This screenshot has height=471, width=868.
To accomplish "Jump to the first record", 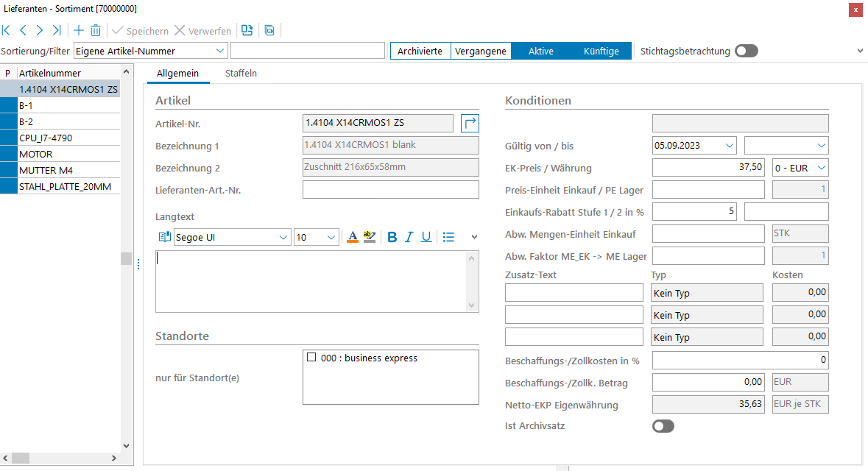I will tap(7, 31).
